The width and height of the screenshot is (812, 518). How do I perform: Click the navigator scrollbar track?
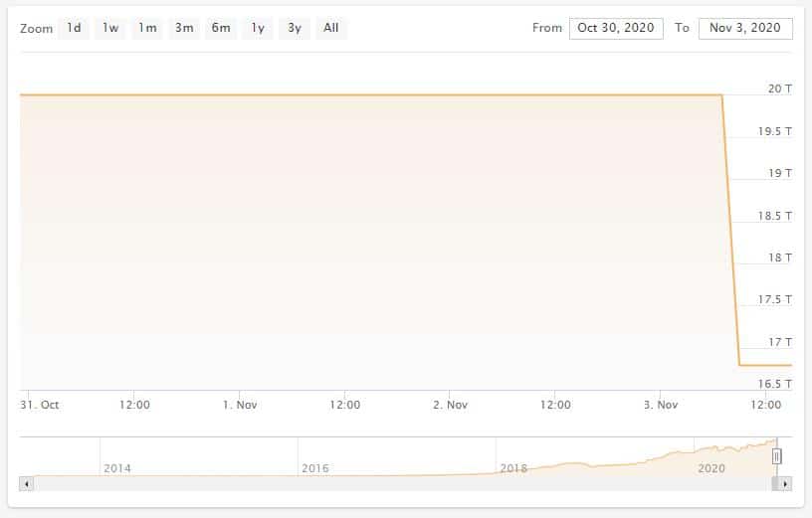402,484
